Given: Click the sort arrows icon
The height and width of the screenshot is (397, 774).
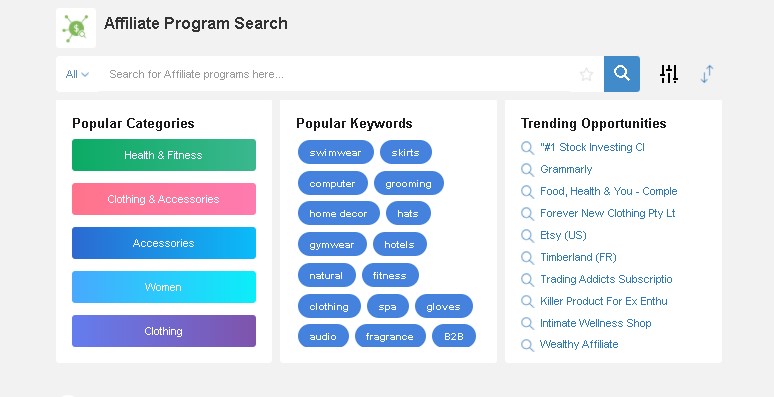Looking at the screenshot, I should 707,74.
